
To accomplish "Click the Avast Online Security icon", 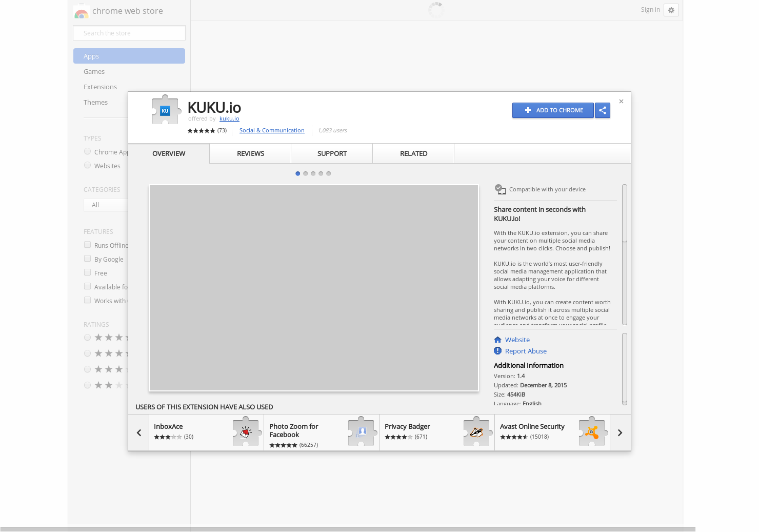I will coord(592,432).
